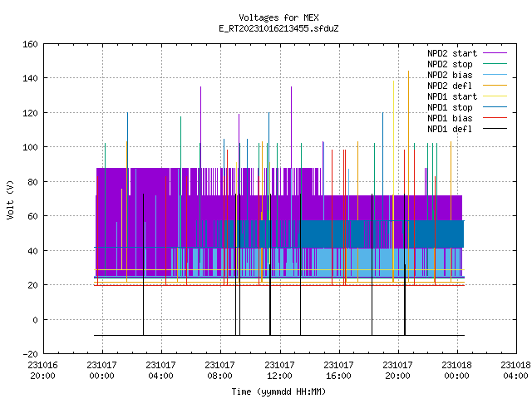This screenshot has height=399, width=532.
Task: Click the 40 y-axis tick label
Action: click(x=32, y=251)
